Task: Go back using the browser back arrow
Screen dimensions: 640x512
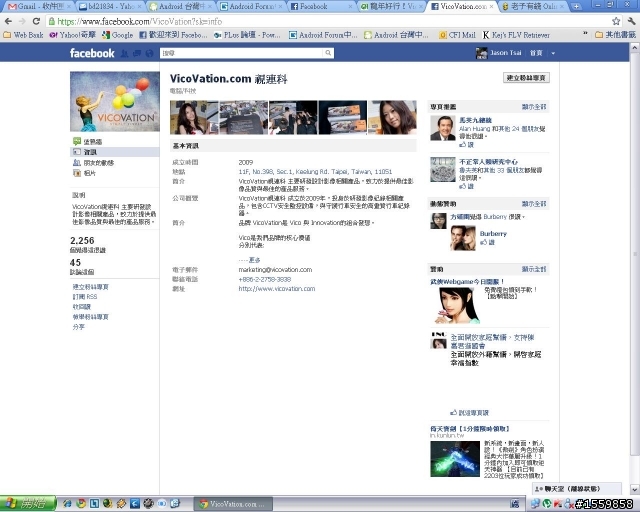Action: pyautogui.click(x=8, y=21)
